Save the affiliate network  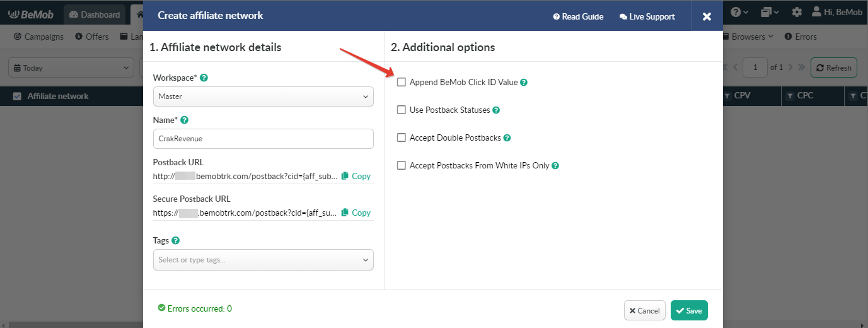(x=688, y=310)
